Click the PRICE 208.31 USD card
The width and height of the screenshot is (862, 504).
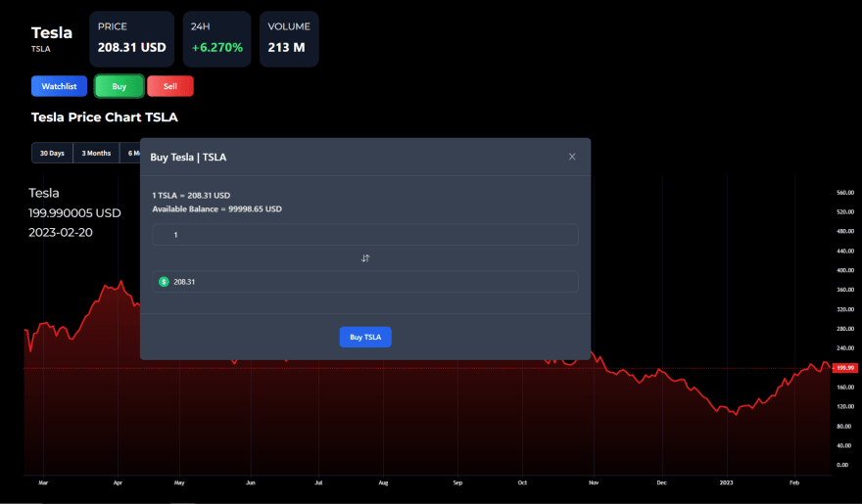tap(132, 39)
